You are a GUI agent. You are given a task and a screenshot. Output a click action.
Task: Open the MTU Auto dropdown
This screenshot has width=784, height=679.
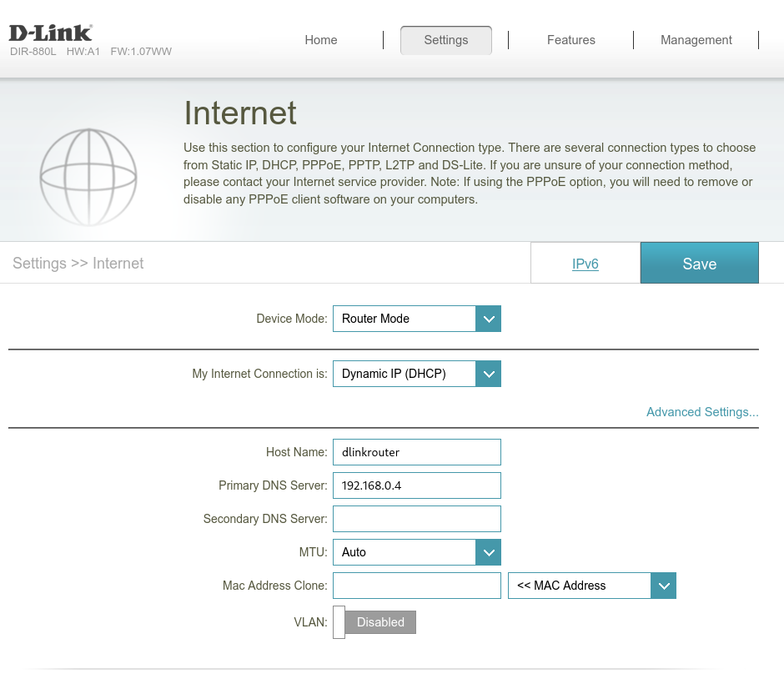coord(405,552)
